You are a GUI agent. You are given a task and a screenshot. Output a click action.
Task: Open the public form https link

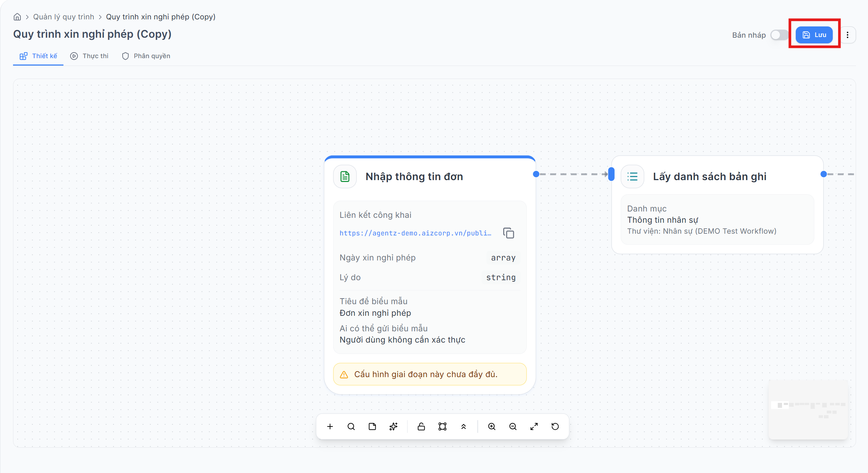click(x=415, y=233)
